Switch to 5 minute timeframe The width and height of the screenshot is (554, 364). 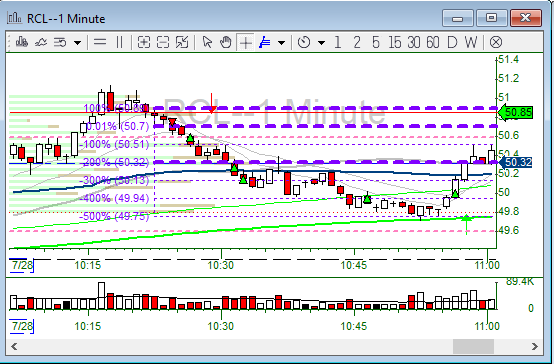click(x=376, y=42)
